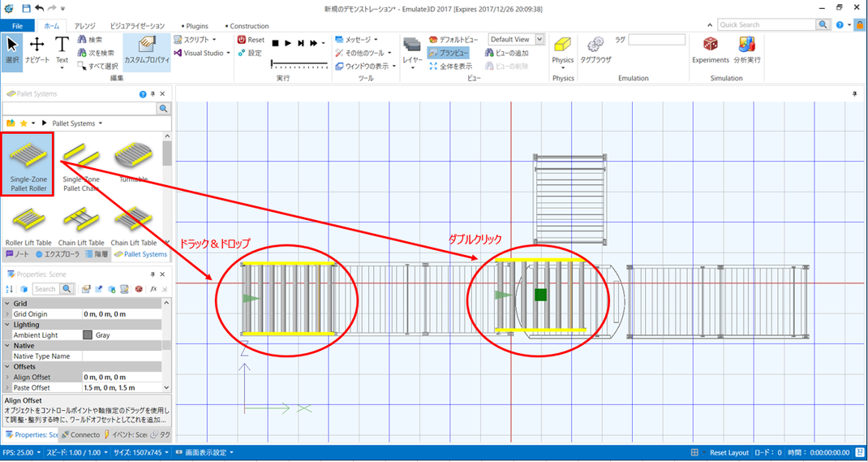
Task: Click 次を検索 find next
Action: (x=96, y=53)
